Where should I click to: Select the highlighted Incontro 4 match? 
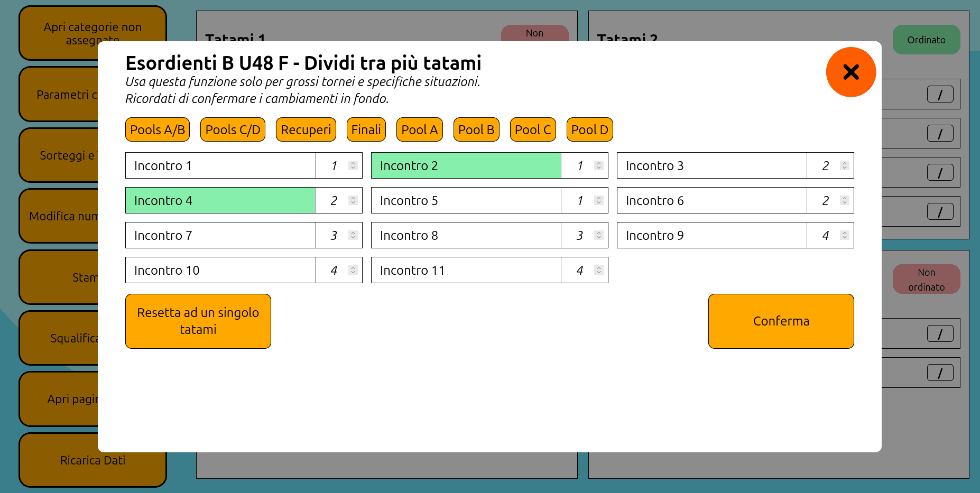click(x=220, y=201)
